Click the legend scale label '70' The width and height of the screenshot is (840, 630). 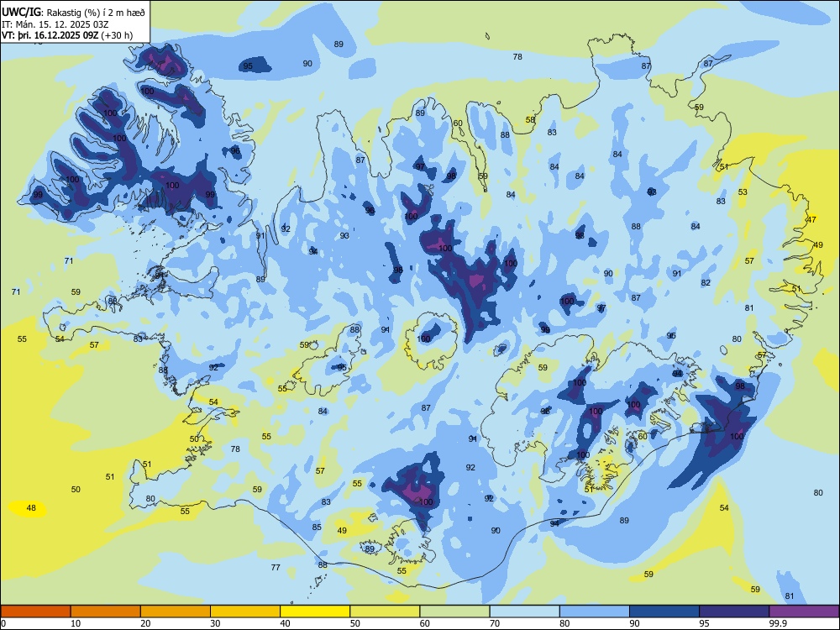(495, 623)
